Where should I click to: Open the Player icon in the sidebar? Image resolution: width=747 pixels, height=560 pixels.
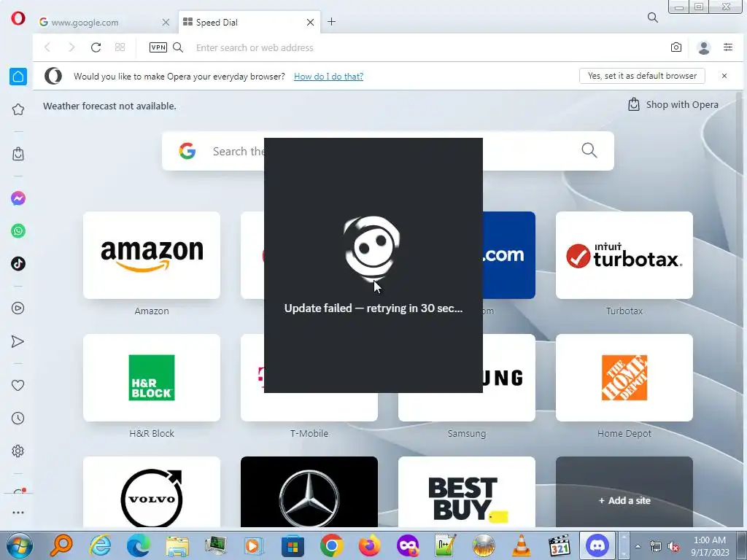(18, 308)
